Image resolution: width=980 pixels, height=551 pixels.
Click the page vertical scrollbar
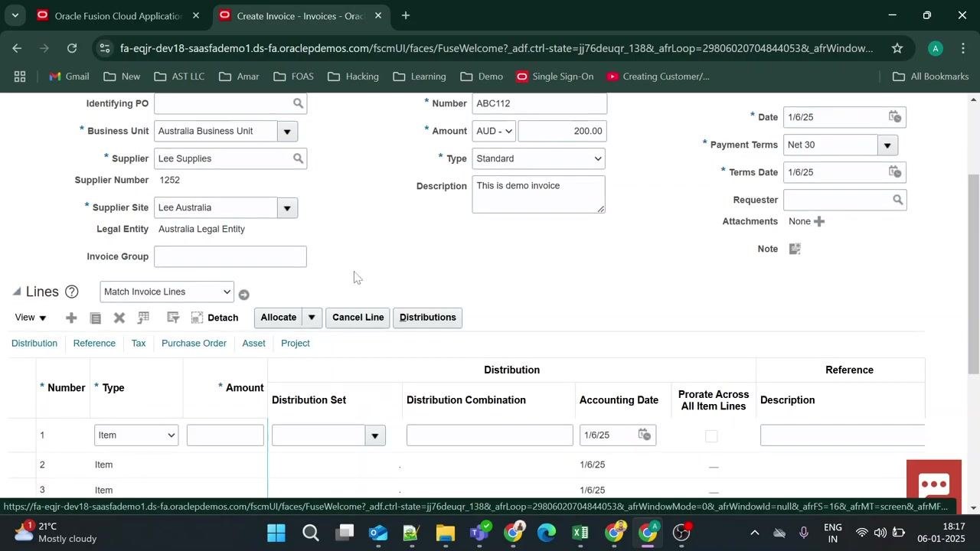(x=974, y=274)
